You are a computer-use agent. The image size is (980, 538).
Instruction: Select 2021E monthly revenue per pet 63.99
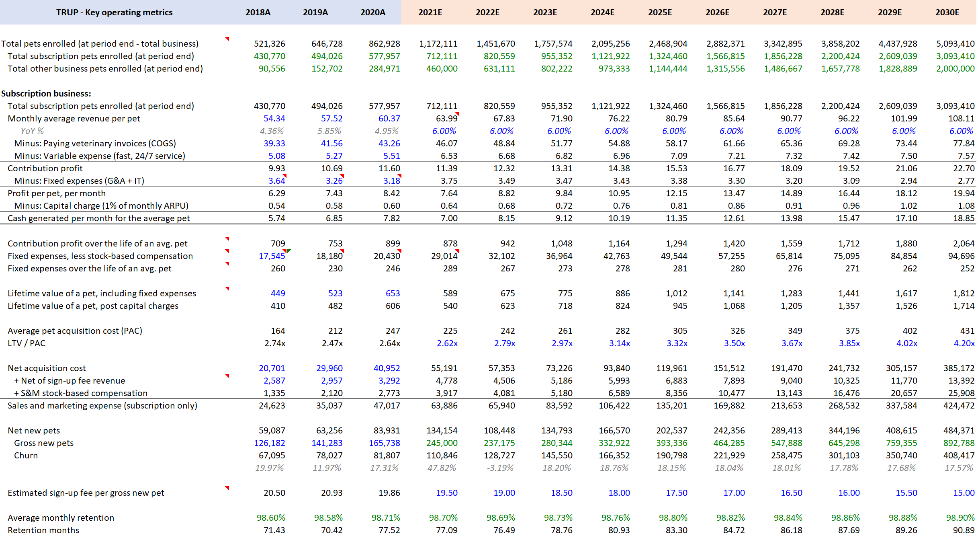pos(446,118)
